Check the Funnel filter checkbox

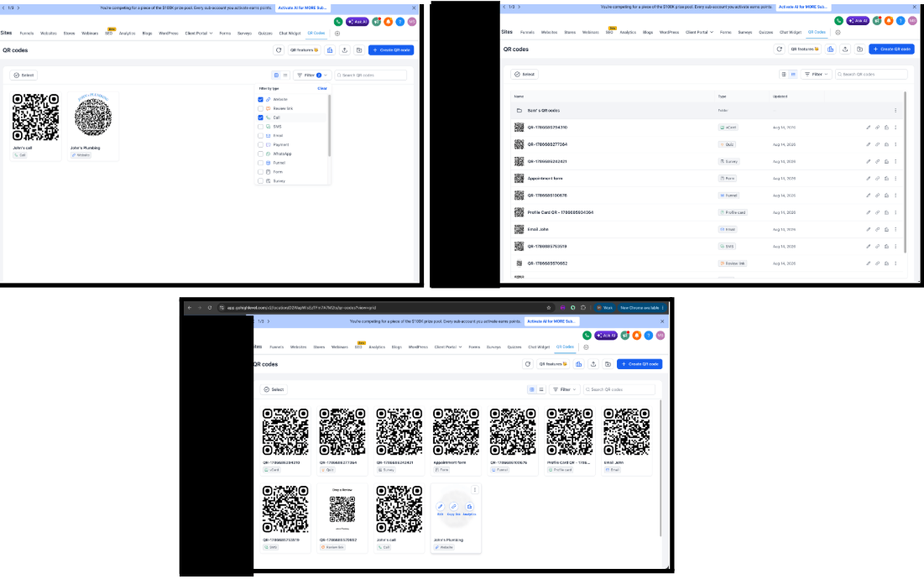(260, 163)
